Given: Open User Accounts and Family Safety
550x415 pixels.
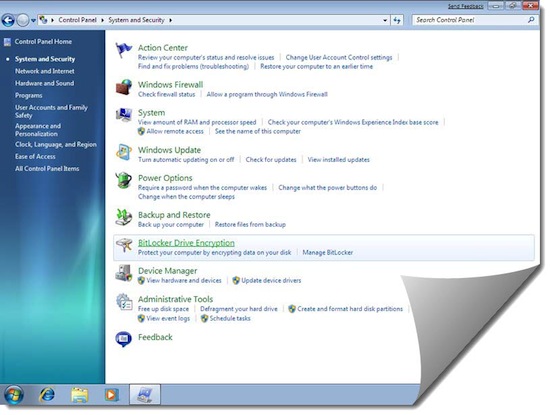Looking at the screenshot, I should point(51,111).
